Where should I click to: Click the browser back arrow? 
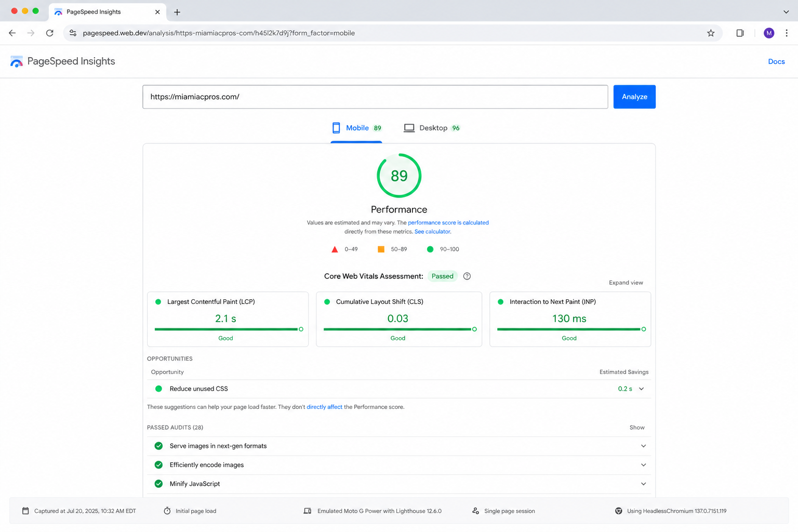pyautogui.click(x=12, y=33)
